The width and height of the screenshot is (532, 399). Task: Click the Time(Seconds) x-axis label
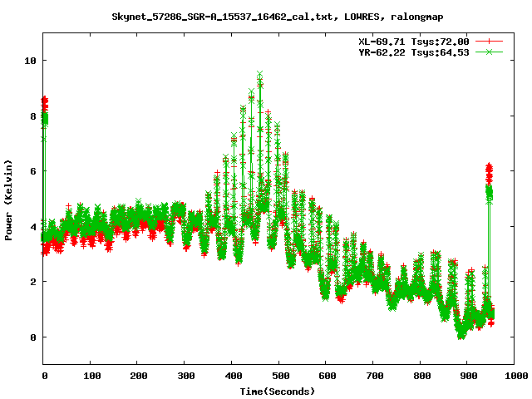coord(278,392)
